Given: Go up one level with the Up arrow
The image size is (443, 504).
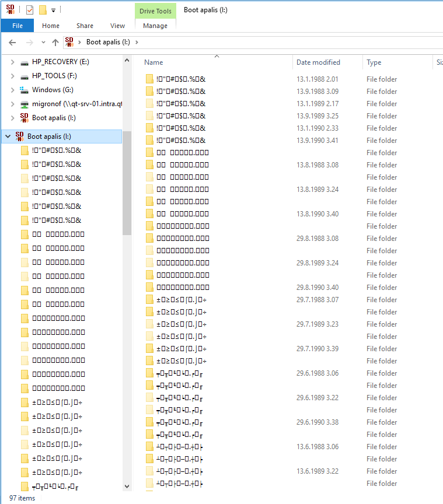Looking at the screenshot, I should point(55,42).
